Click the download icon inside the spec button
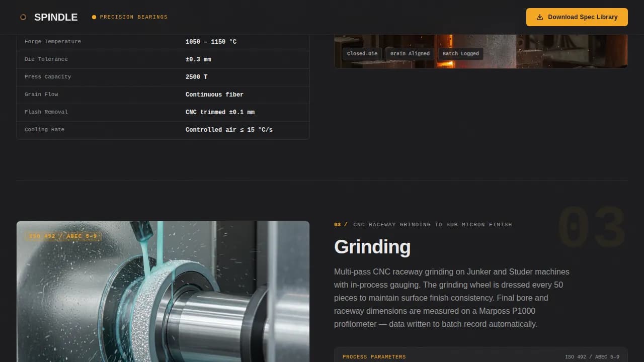 [539, 17]
